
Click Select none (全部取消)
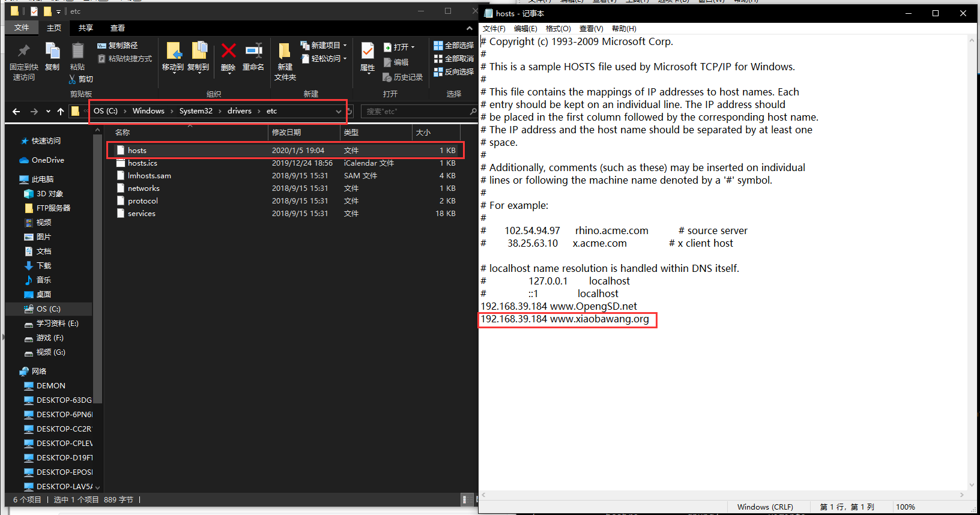454,59
